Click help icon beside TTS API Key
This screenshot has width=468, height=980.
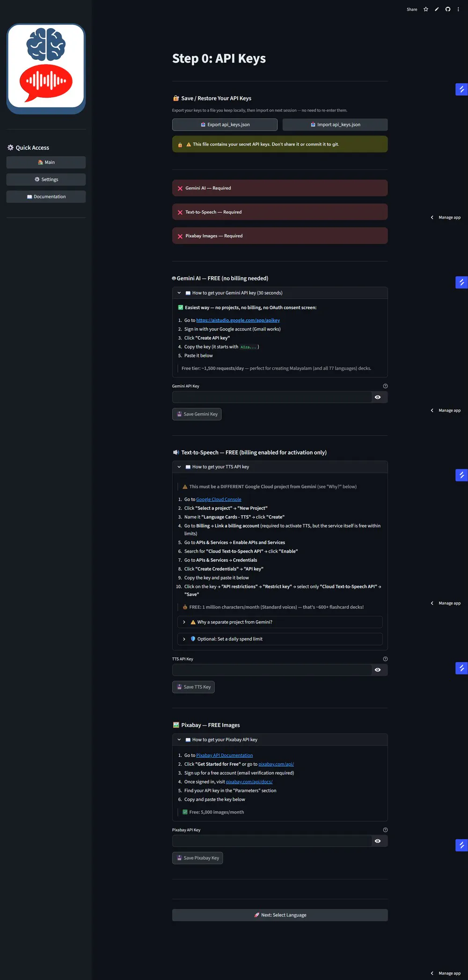[x=385, y=659]
